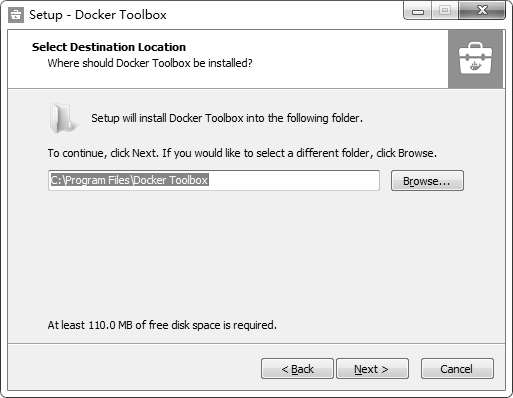Screen dimensions: 513x398
Task: Click the 'Select Destination Location' heading
Action: [109, 47]
